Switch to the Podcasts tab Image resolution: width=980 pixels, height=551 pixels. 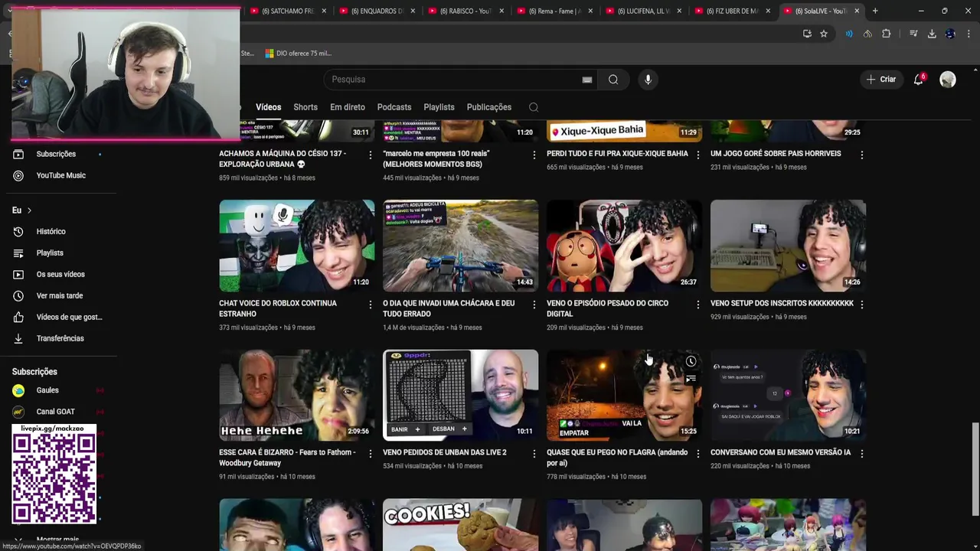click(x=394, y=107)
